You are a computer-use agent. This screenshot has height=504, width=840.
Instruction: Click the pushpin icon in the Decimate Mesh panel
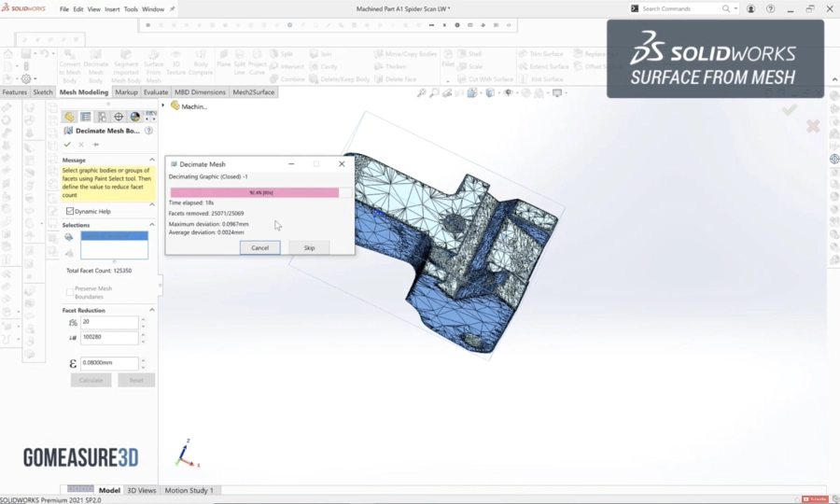95,145
